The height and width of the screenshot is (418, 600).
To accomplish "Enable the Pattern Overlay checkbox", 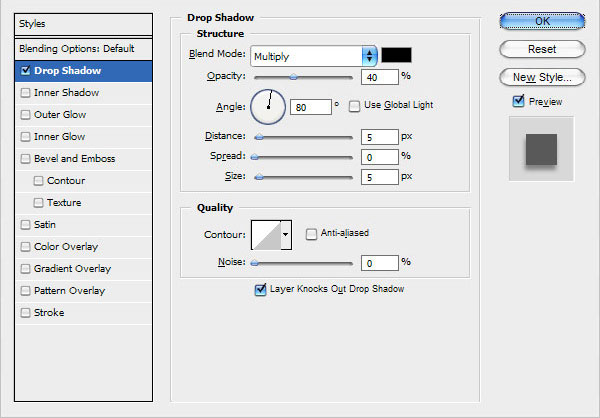I will (25, 291).
